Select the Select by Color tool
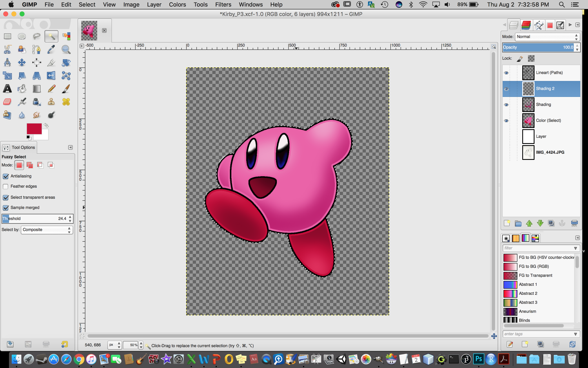The height and width of the screenshot is (368, 588). coord(66,36)
